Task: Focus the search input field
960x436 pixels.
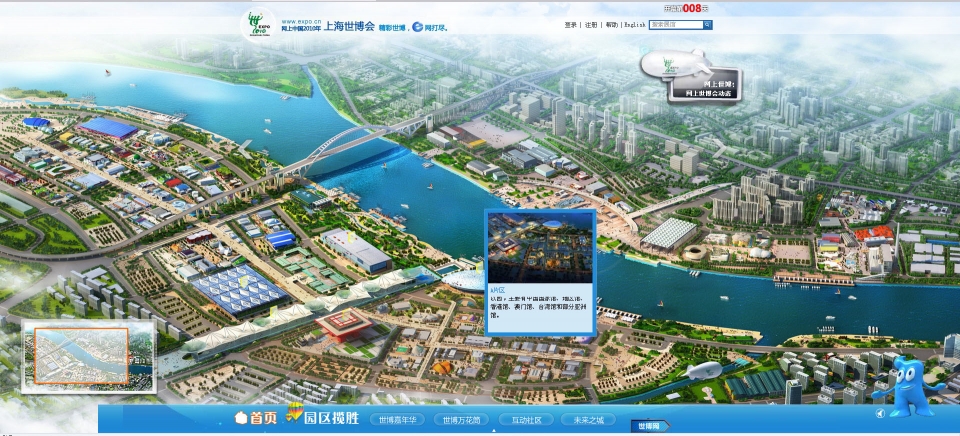Action: pos(676,25)
